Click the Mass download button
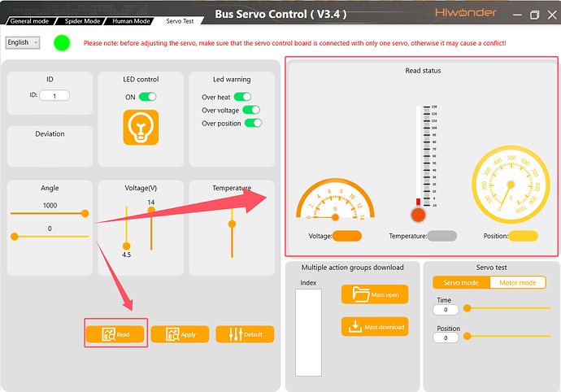Screen dimensions: 561x392 [x=375, y=326]
